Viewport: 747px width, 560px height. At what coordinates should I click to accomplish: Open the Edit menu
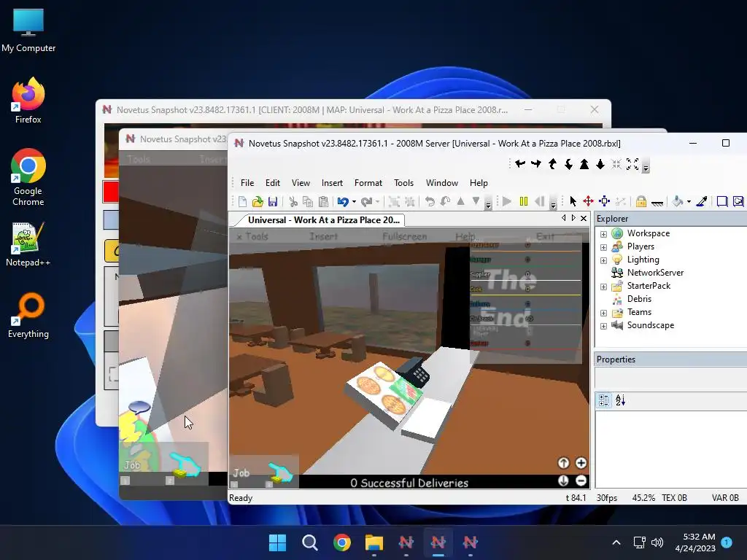(x=273, y=183)
